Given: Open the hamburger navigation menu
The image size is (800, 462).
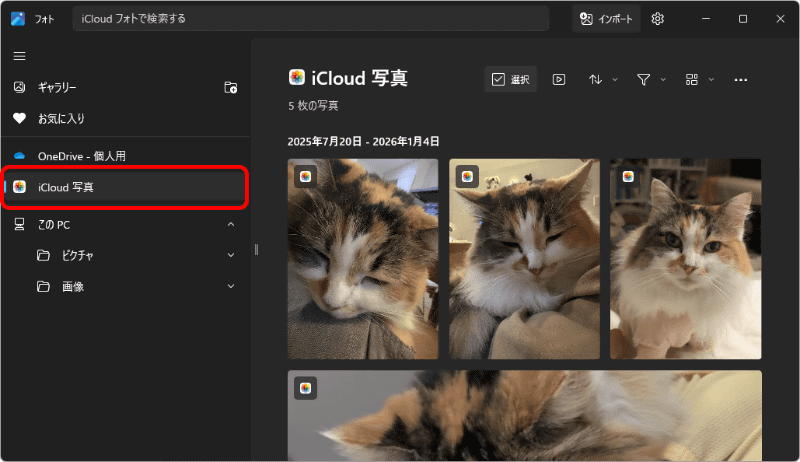Looking at the screenshot, I should pos(19,56).
